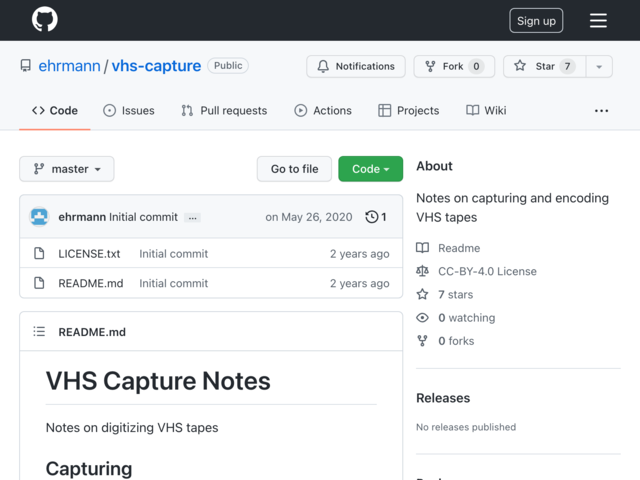Open the Wiki tab
Image resolution: width=640 pixels, height=480 pixels.
pos(486,111)
